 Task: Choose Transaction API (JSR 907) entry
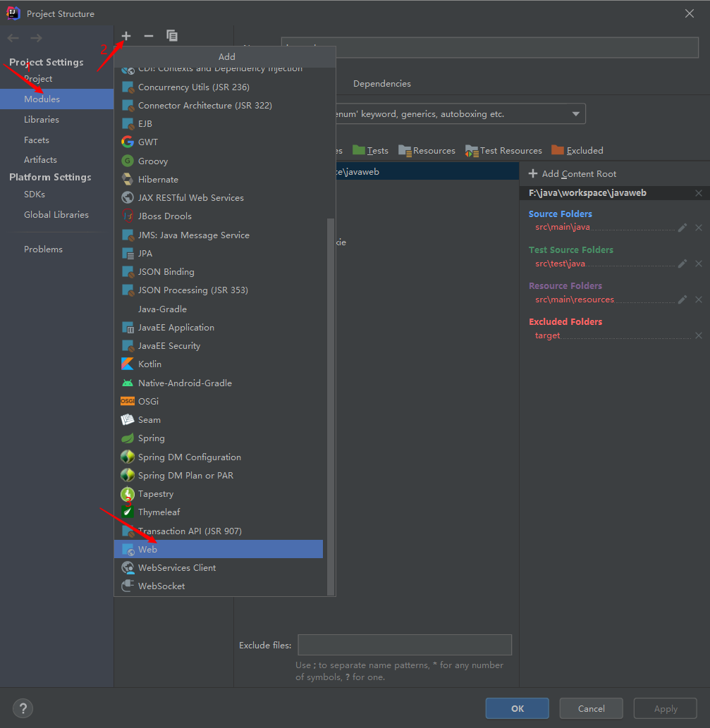(219, 531)
